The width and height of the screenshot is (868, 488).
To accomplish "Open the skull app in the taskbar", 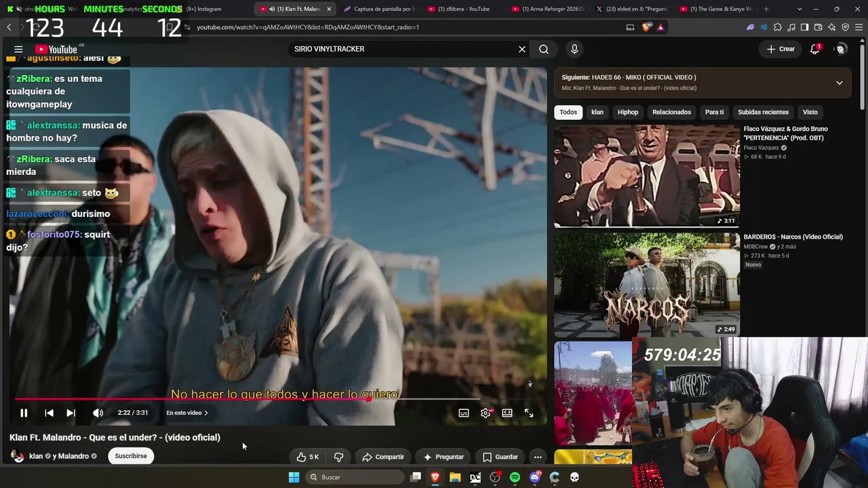I will pyautogui.click(x=574, y=477).
